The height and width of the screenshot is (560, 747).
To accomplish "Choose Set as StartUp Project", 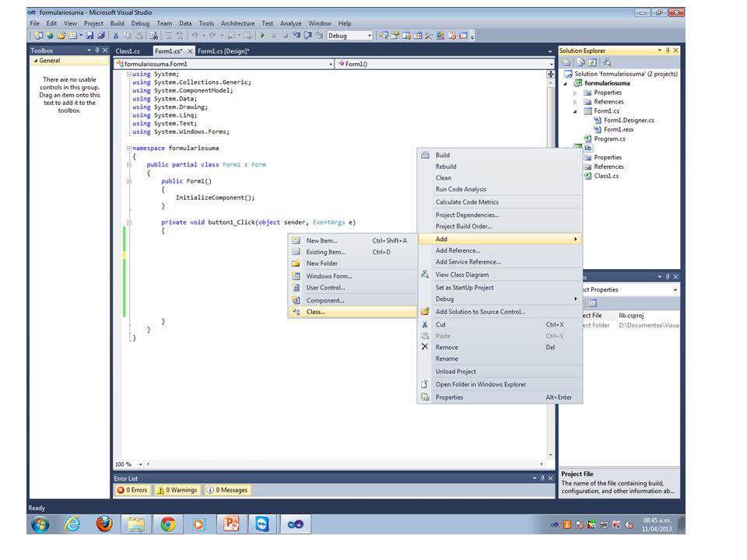I will point(500,288).
